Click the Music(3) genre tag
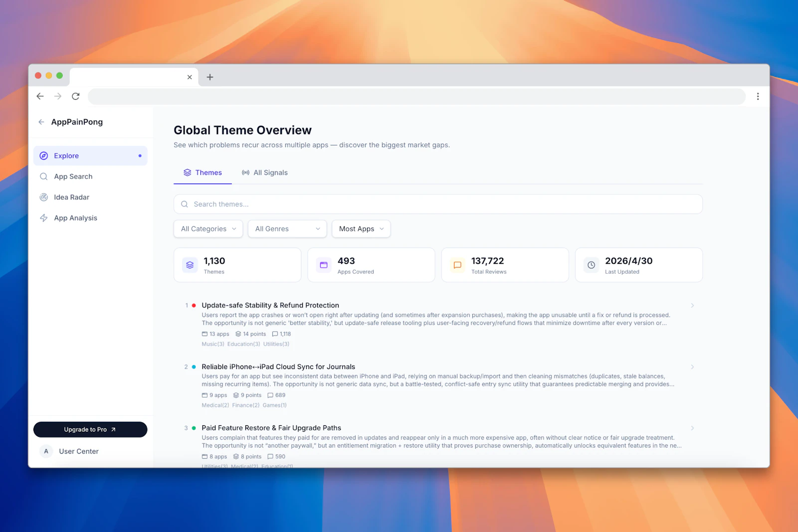The image size is (798, 532). click(213, 344)
